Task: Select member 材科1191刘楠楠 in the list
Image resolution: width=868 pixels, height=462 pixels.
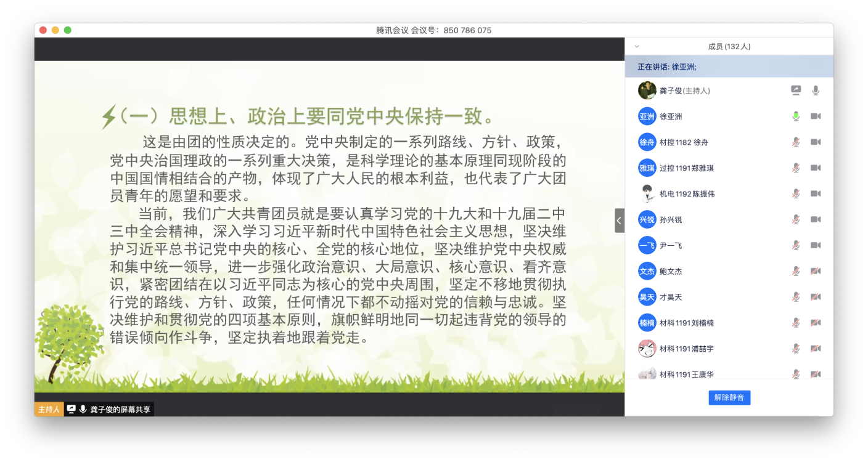Action: click(686, 323)
